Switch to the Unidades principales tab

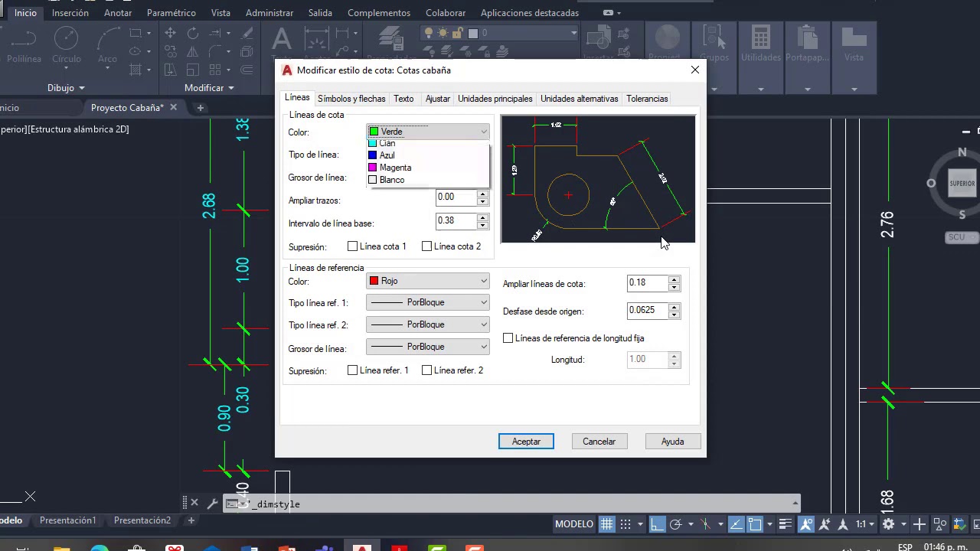click(x=495, y=99)
